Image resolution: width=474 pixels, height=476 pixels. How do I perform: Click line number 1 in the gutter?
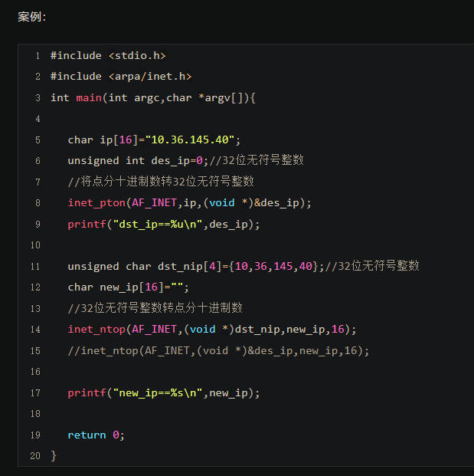pyautogui.click(x=38, y=56)
